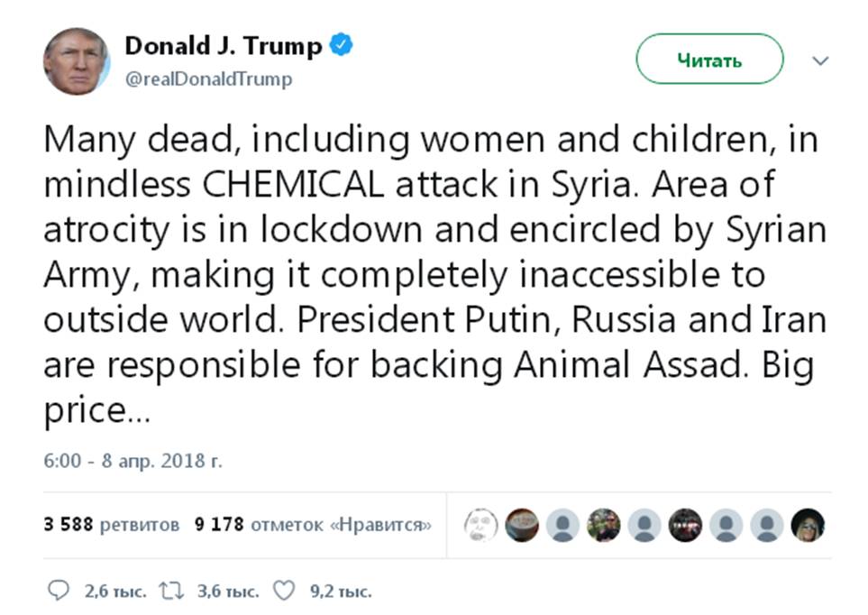Like the tweet with the heart icon

tap(284, 591)
